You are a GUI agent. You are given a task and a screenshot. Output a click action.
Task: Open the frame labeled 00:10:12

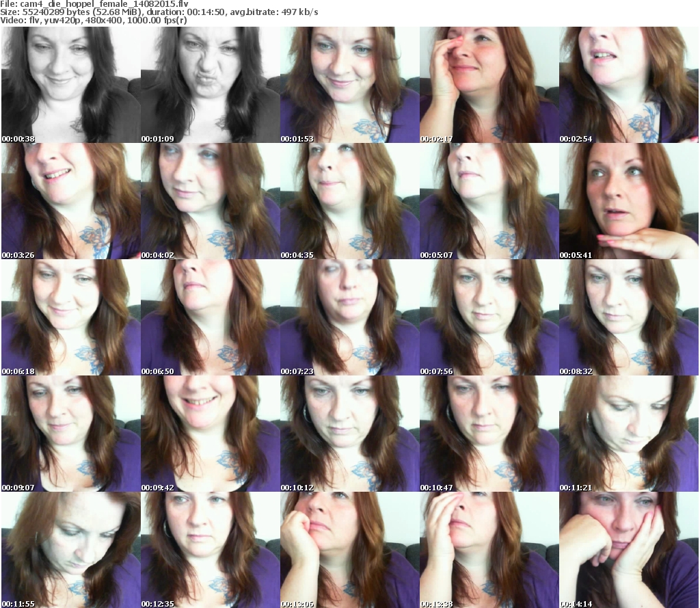(x=349, y=434)
